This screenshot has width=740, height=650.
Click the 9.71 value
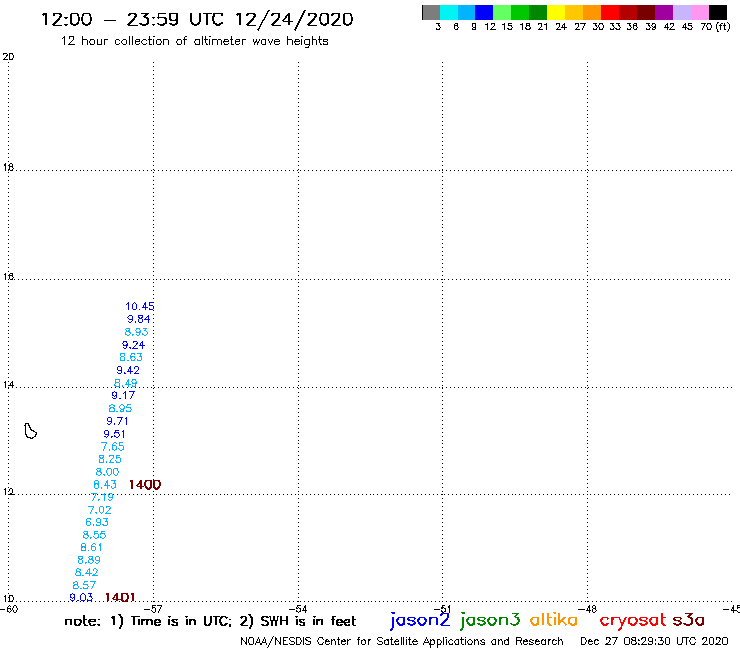pos(117,421)
